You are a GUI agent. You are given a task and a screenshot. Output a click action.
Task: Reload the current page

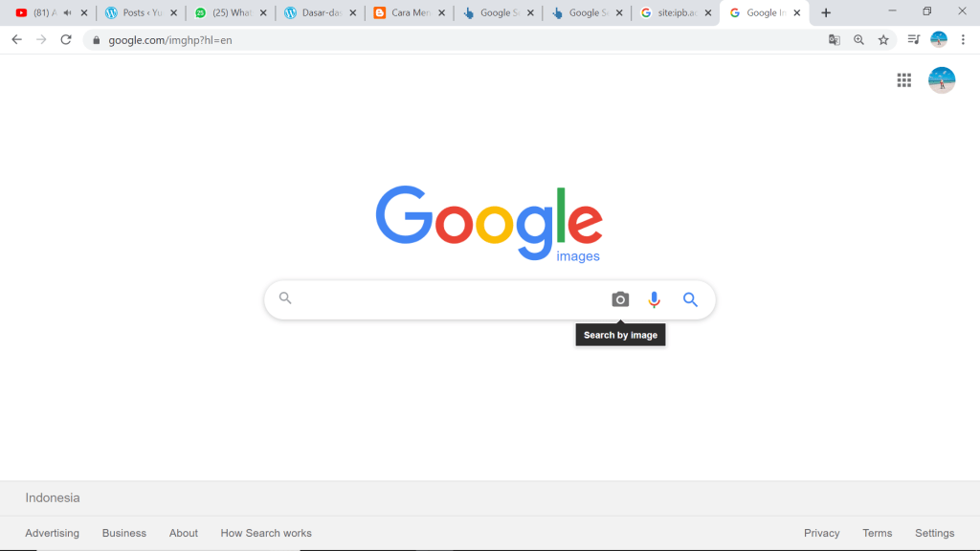[x=66, y=40]
